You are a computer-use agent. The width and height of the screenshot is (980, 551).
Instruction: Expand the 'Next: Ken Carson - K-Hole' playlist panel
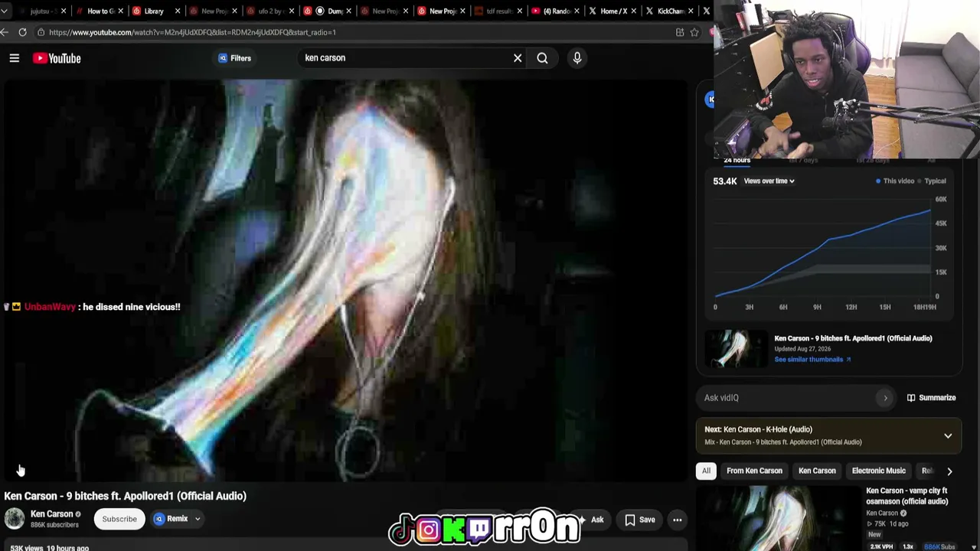coord(948,436)
